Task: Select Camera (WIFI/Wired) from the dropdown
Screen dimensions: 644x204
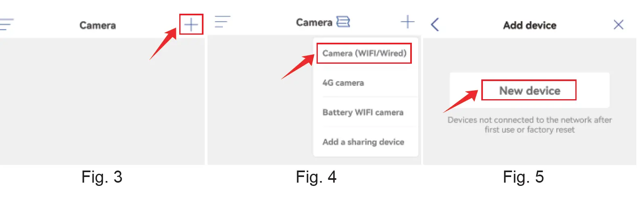Action: click(x=364, y=53)
